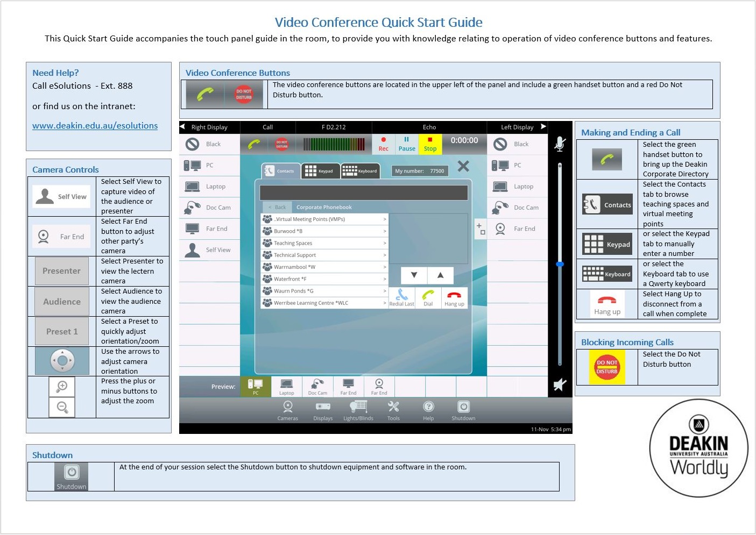Choose Doc Cam under Right Display

[x=209, y=208]
